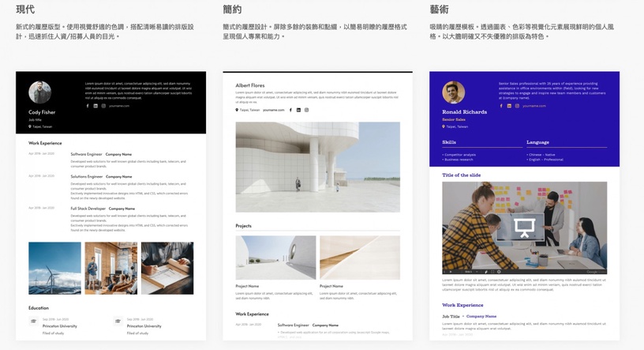Click the blue Work Experience heading in art template
The width and height of the screenshot is (644, 350).
[x=462, y=305]
